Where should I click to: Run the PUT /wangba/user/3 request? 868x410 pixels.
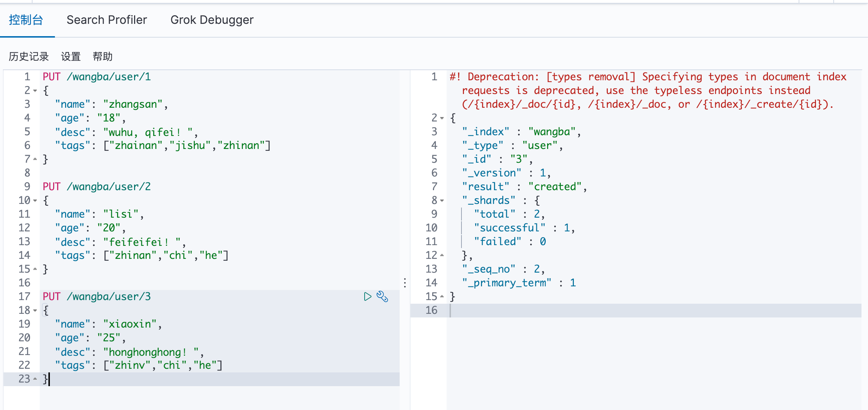point(367,296)
